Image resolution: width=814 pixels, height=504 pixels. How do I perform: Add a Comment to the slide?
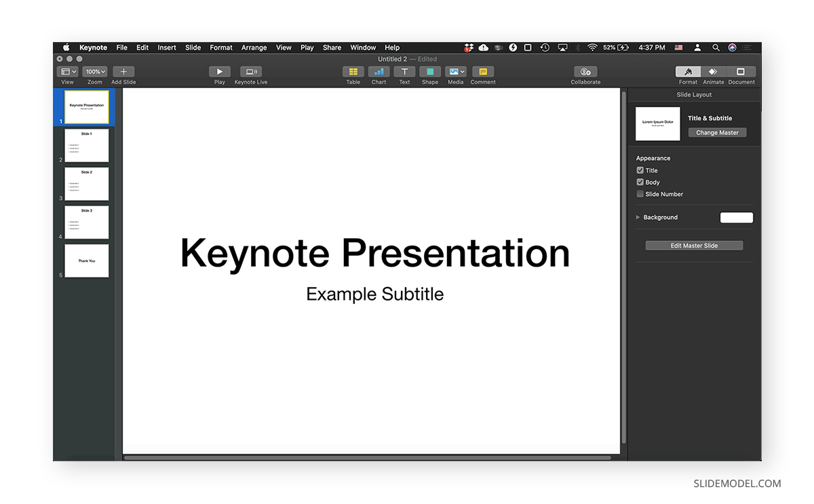[483, 73]
